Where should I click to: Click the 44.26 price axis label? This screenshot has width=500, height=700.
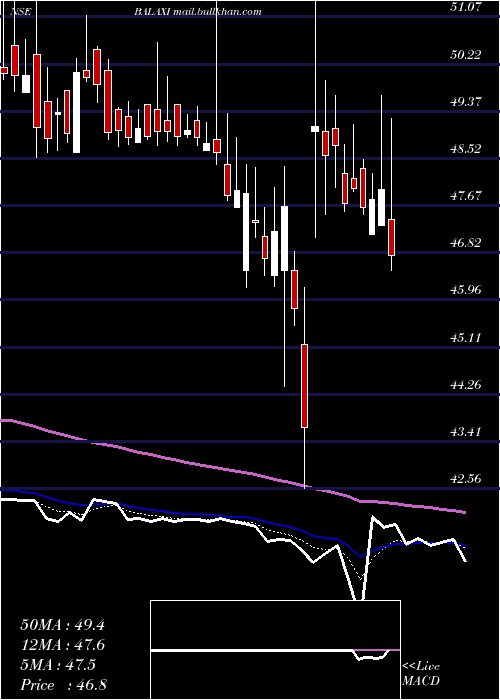coord(466,384)
